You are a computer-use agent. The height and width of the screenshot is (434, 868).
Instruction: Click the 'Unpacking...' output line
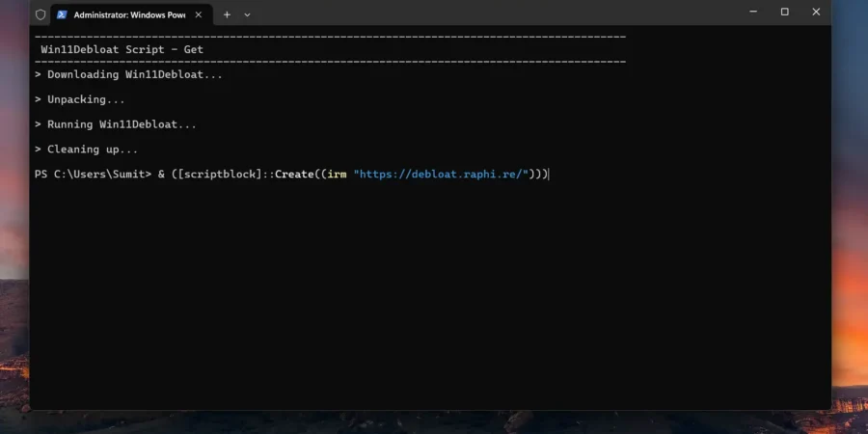[x=80, y=99]
